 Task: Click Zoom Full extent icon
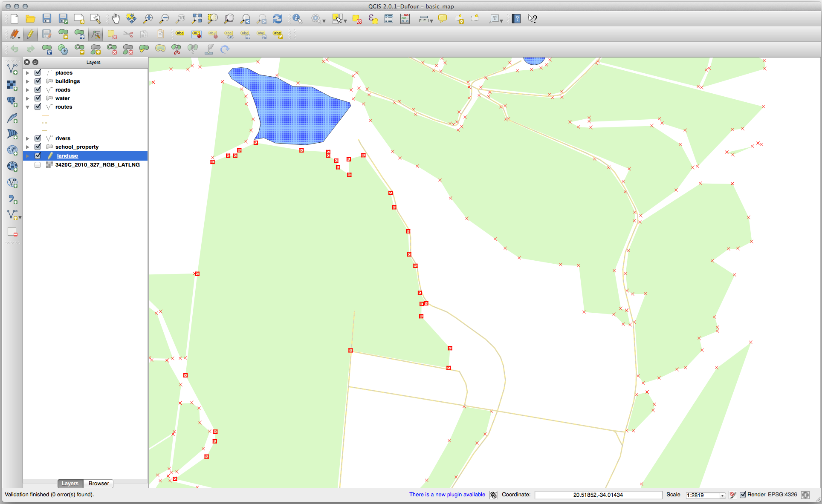click(197, 19)
